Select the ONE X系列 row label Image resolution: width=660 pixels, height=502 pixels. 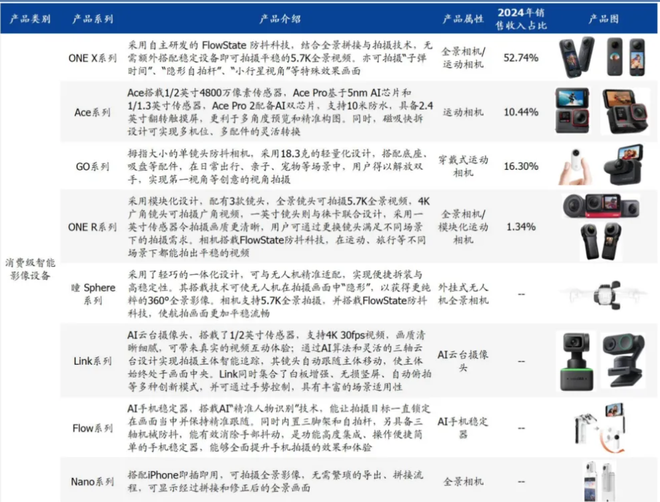point(93,58)
